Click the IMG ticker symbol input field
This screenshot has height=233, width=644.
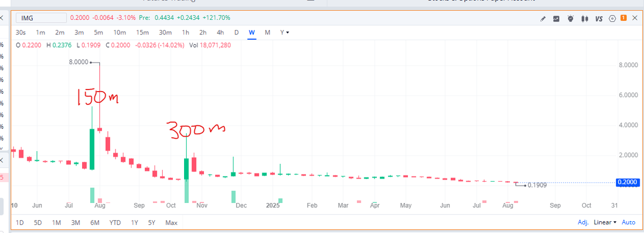[x=41, y=18]
